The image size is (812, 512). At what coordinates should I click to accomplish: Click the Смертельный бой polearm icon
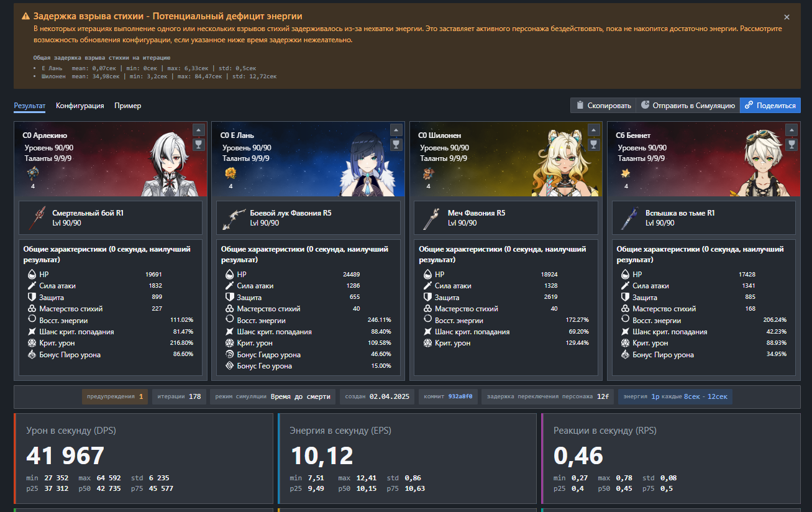pyautogui.click(x=39, y=217)
